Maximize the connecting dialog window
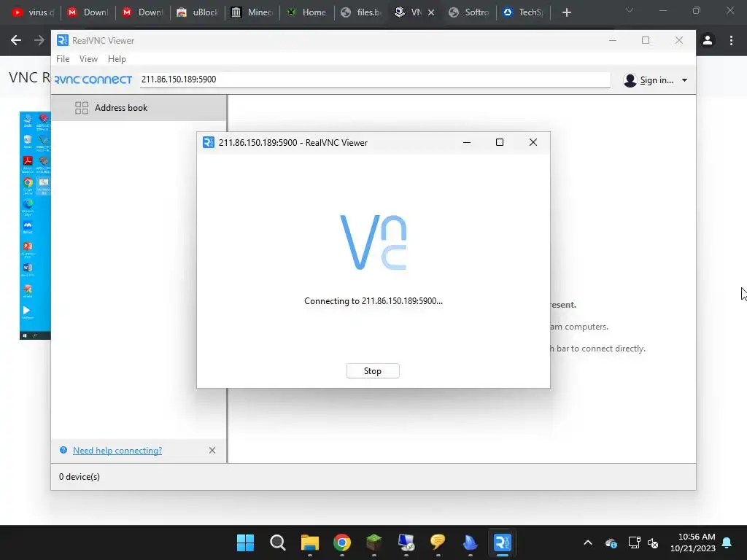The height and width of the screenshot is (560, 747). coord(500,142)
